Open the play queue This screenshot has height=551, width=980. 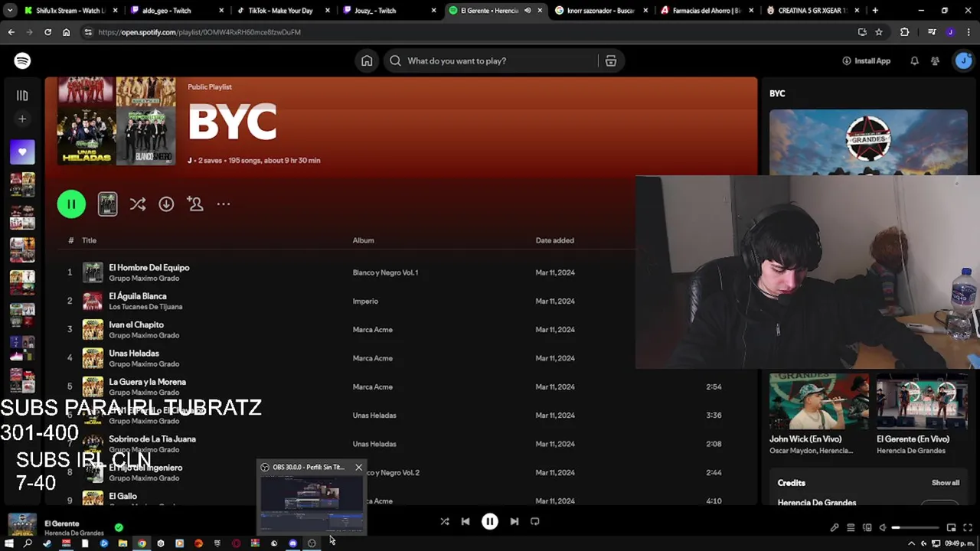click(851, 527)
